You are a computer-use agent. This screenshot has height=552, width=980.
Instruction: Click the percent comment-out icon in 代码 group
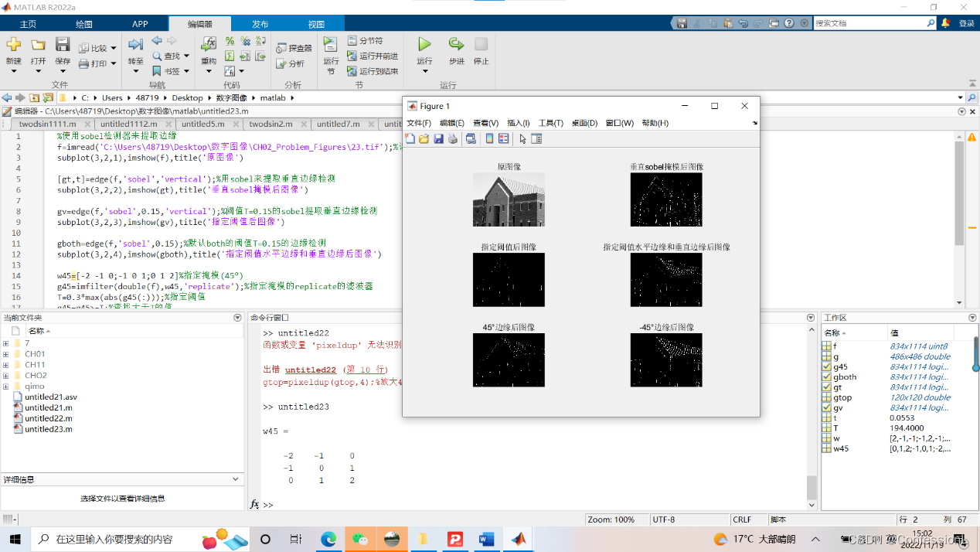[x=230, y=41]
